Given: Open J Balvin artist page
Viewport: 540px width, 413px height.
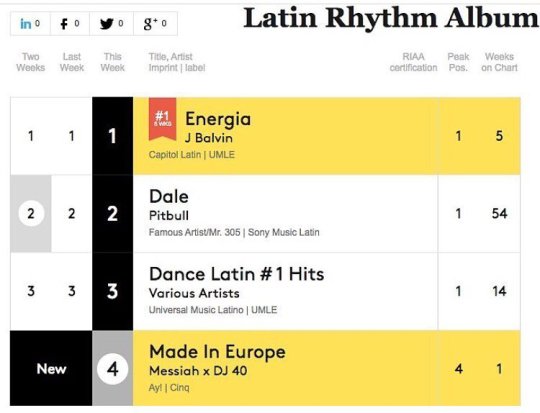Looking at the screenshot, I should tap(209, 138).
